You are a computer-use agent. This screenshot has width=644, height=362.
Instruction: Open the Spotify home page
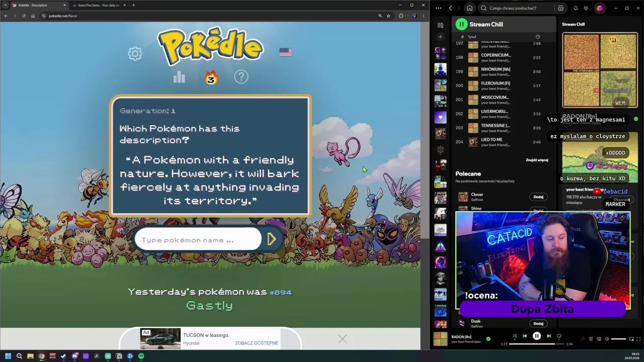[x=469, y=8]
